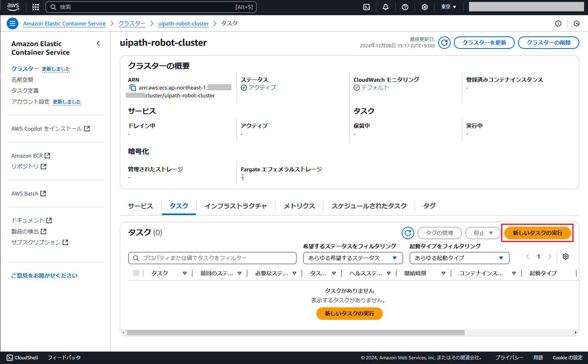Select all tasks checkbox in table header
The image size is (588, 364).
coord(136,273)
